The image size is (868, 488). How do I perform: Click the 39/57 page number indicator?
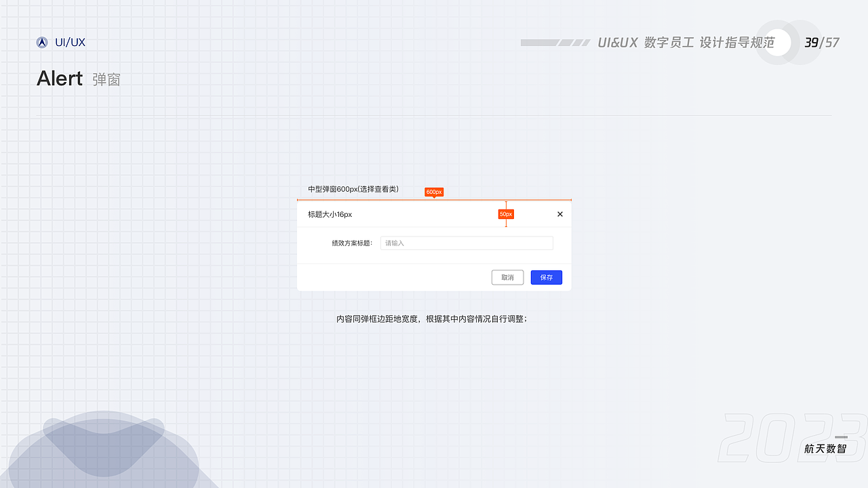[x=821, y=42]
